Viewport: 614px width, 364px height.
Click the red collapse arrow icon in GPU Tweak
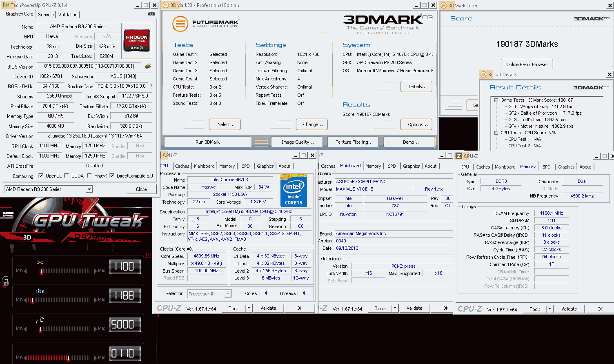(x=149, y=255)
